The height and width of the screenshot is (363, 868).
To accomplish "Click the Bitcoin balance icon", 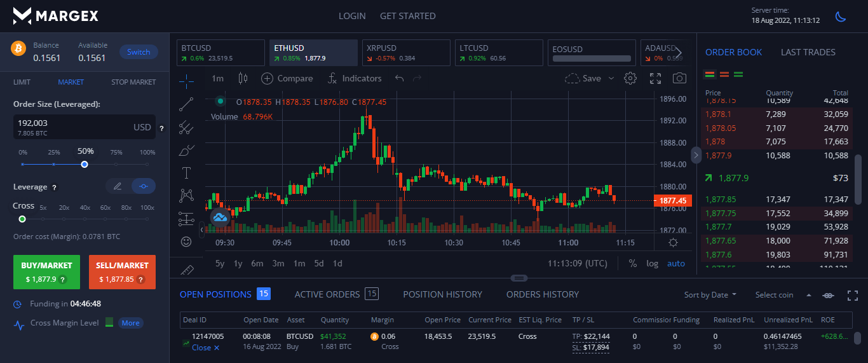I will [x=18, y=48].
